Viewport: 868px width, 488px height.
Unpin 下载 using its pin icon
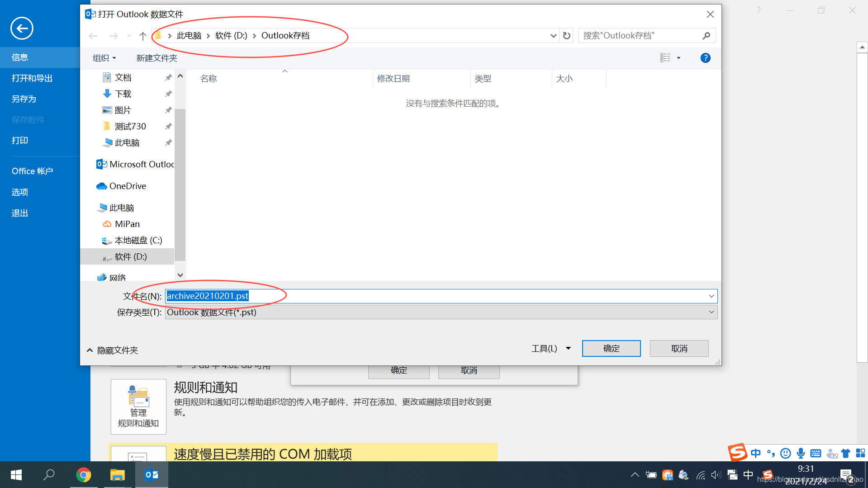[168, 94]
